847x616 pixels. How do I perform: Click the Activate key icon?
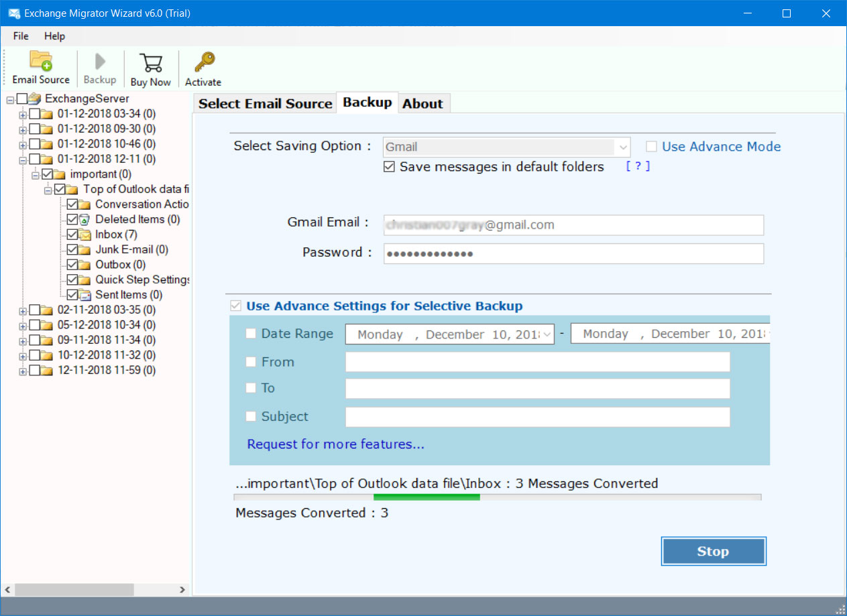click(203, 62)
